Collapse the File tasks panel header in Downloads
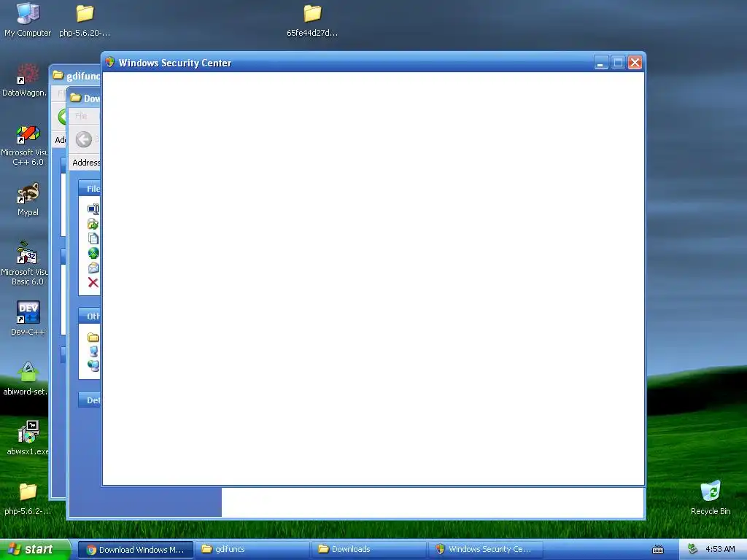The image size is (747, 560). click(x=89, y=189)
